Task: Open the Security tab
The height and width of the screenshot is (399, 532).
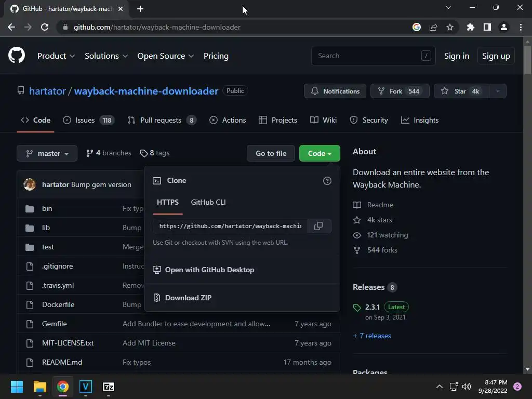Action: (x=369, y=120)
